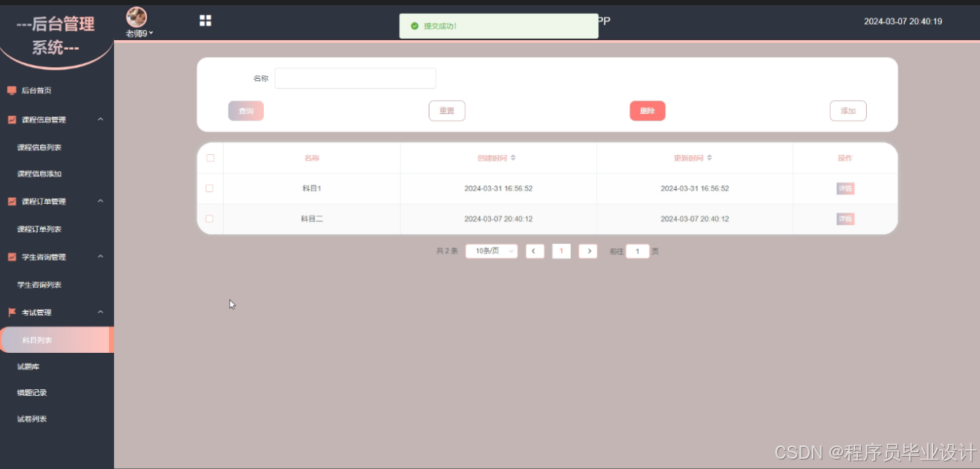Collapse the 考试管理 menu section
Viewport: 980px width, 469px height.
pyautogui.click(x=101, y=312)
